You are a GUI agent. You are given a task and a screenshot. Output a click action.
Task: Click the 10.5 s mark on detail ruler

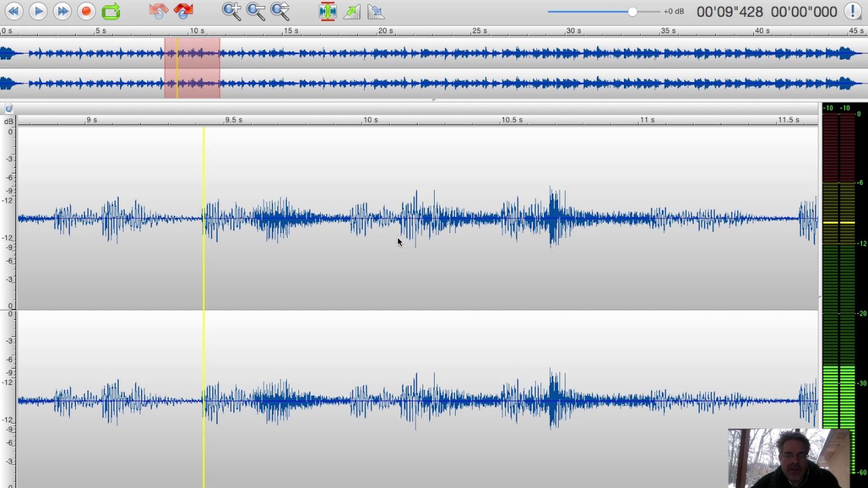pos(512,120)
